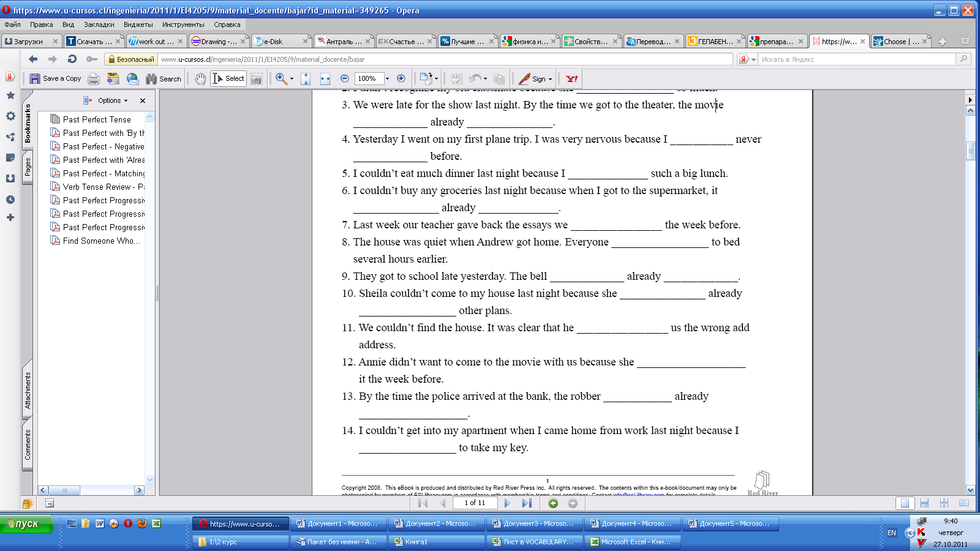The width and height of the screenshot is (980, 551).
Task: Click the Yandex search input field
Action: click(x=856, y=59)
